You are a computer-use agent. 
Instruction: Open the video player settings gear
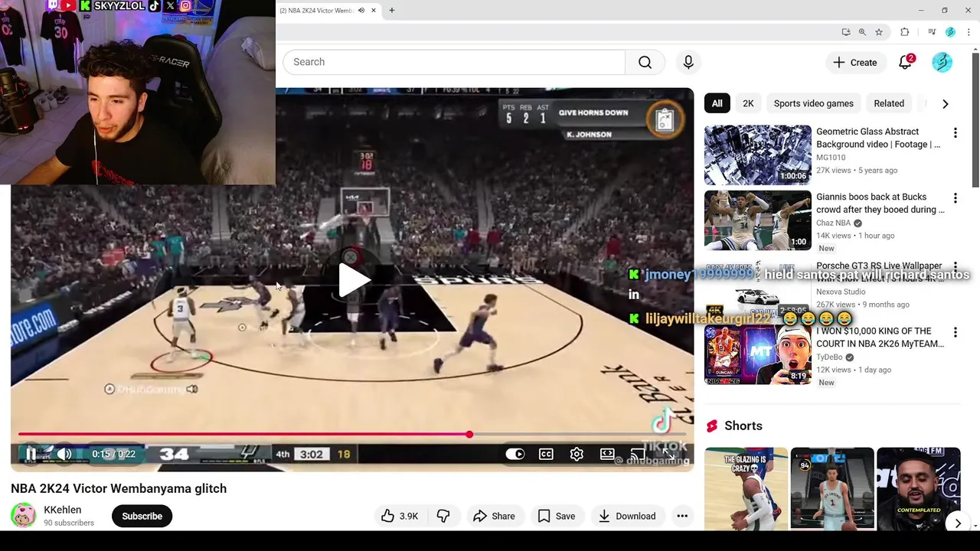click(577, 454)
